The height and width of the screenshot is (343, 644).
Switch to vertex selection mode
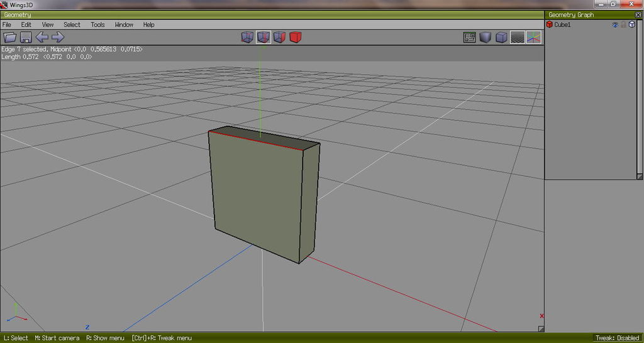click(247, 37)
